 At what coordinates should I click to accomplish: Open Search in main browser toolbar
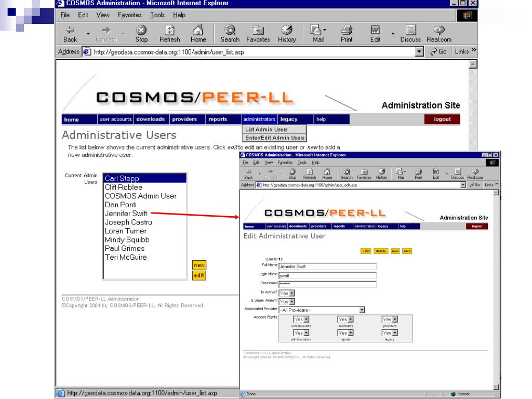pyautogui.click(x=230, y=34)
